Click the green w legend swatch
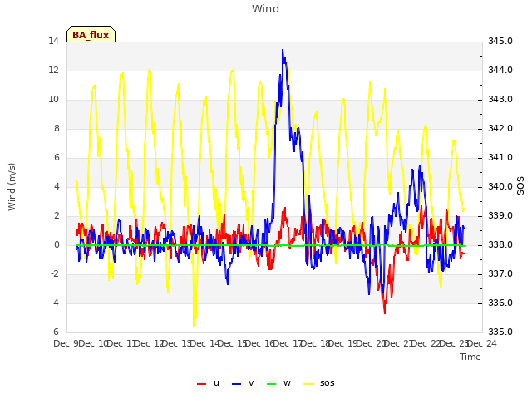Image resolution: width=532 pixels, height=399 pixels. 272,384
